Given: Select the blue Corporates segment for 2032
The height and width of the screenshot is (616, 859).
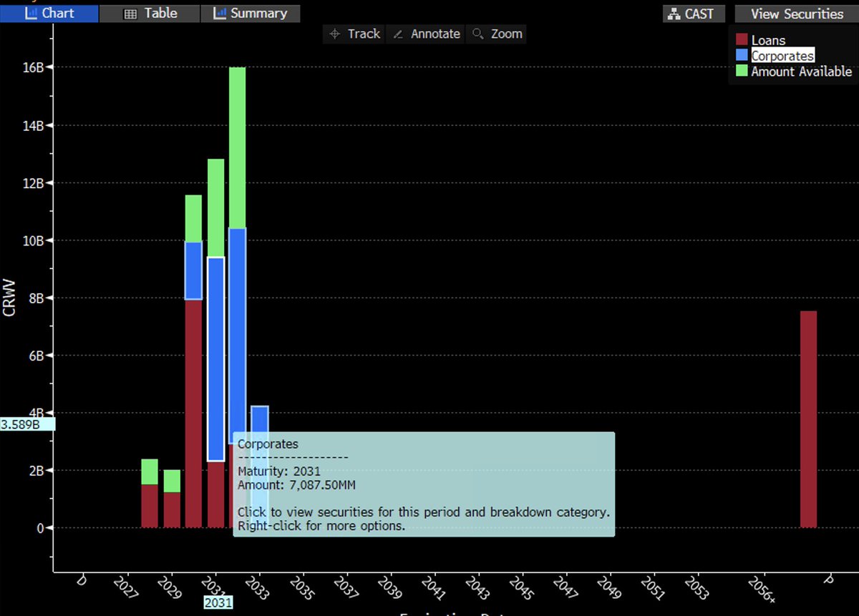Looking at the screenshot, I should point(237,336).
